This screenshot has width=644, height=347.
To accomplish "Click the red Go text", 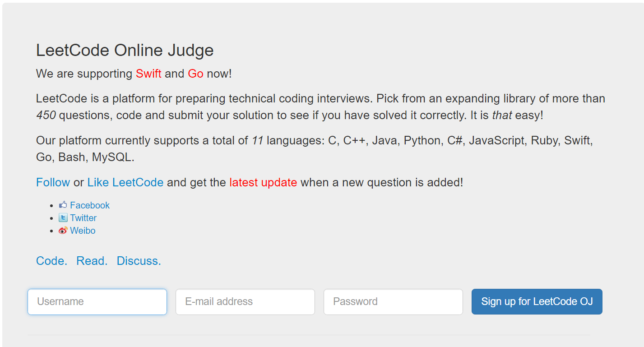I will 195,74.
